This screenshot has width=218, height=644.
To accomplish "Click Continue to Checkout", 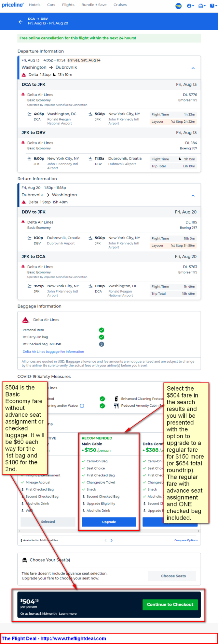I will coord(170,604).
